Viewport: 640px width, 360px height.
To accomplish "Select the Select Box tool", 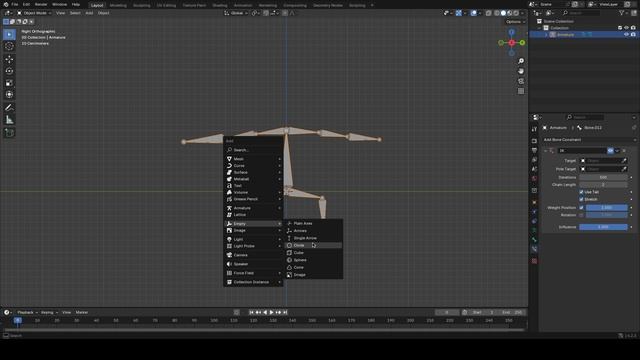I will click(9, 35).
